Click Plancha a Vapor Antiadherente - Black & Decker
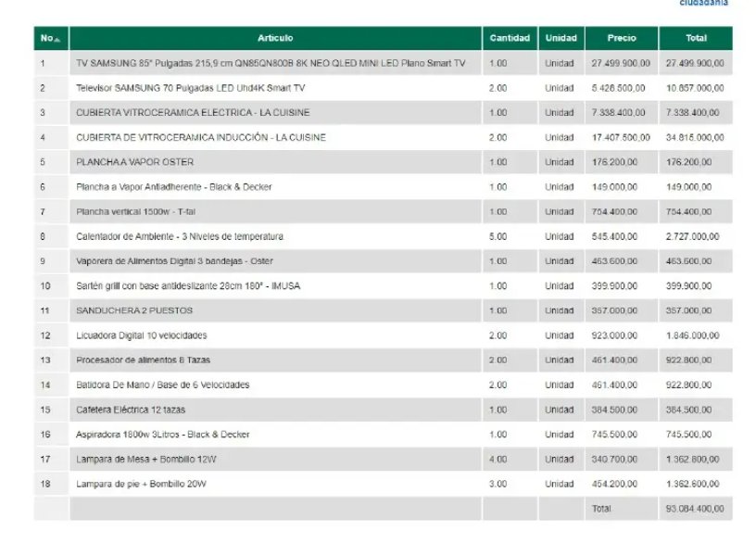This screenshot has width=756, height=543. pyautogui.click(x=174, y=186)
